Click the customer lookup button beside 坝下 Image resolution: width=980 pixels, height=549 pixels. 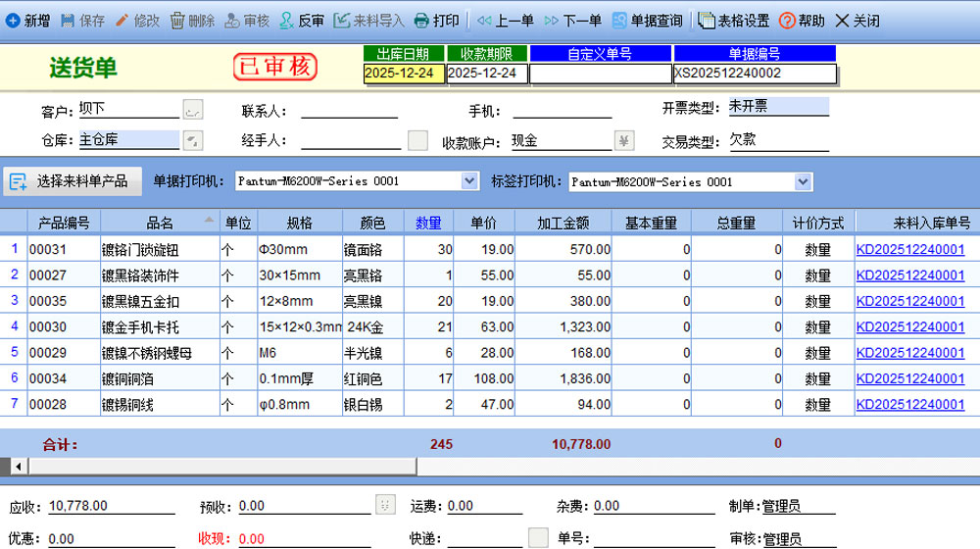193,110
